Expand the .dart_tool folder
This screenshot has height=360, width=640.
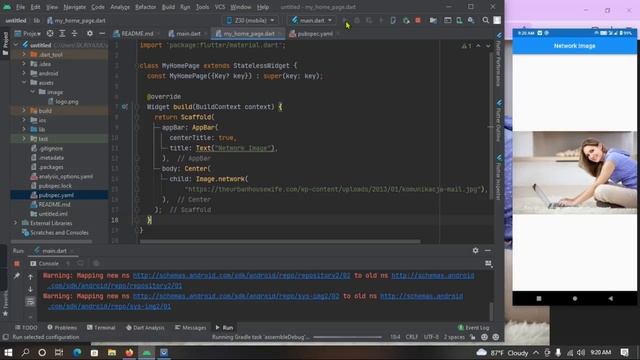point(24,54)
